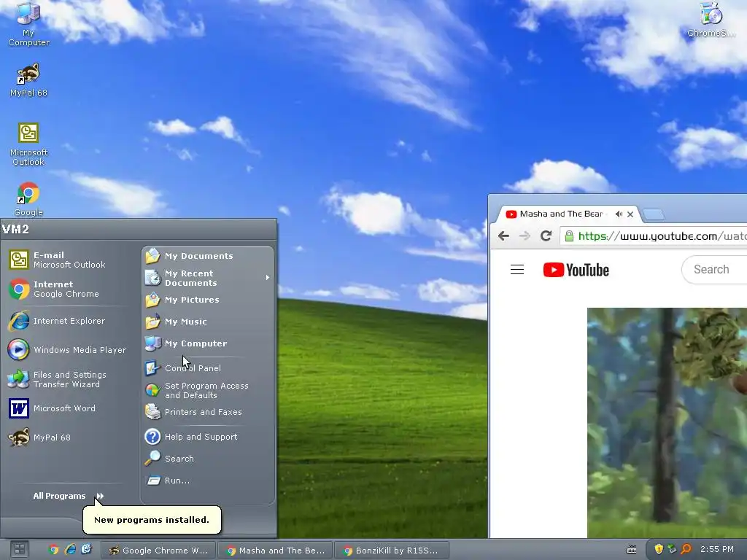Open Search from Start menu
This screenshot has width=747, height=560.
coord(207,459)
